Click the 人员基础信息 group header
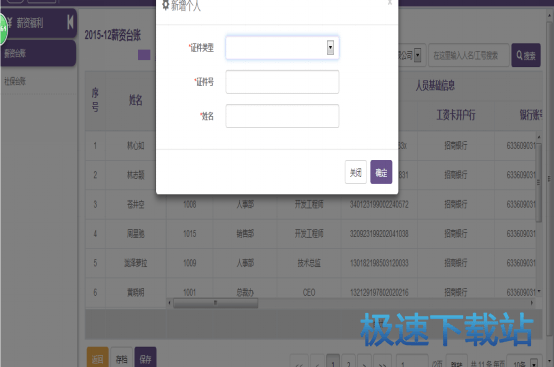Viewport: 554px width, 367px height. coord(435,85)
